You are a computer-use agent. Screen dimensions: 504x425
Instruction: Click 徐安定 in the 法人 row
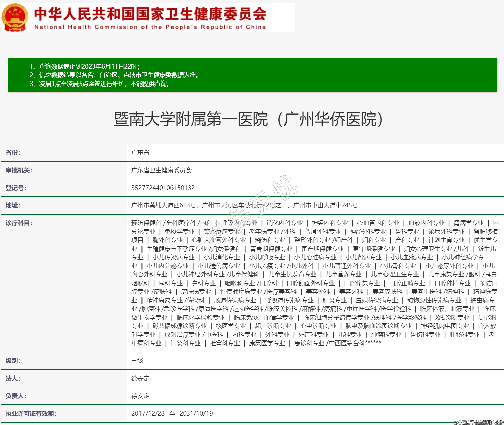(140, 379)
